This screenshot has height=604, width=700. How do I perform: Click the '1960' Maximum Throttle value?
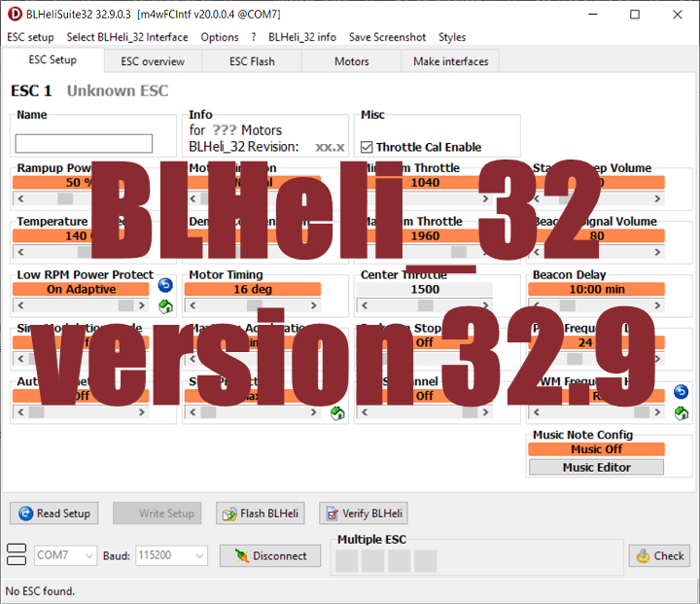425,236
